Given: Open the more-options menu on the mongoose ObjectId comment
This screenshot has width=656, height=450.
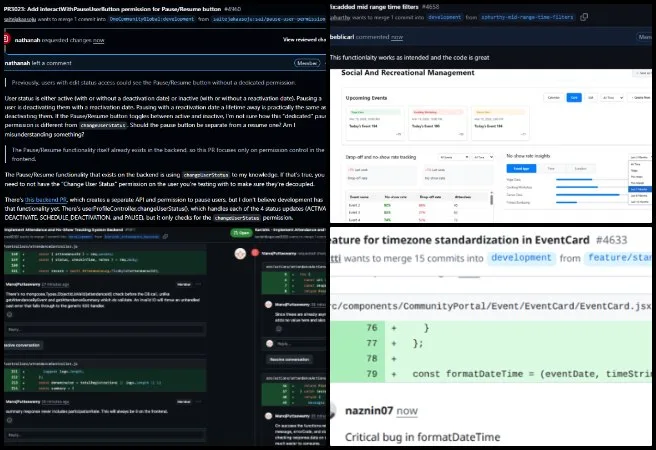Looking at the screenshot, I should (x=199, y=284).
